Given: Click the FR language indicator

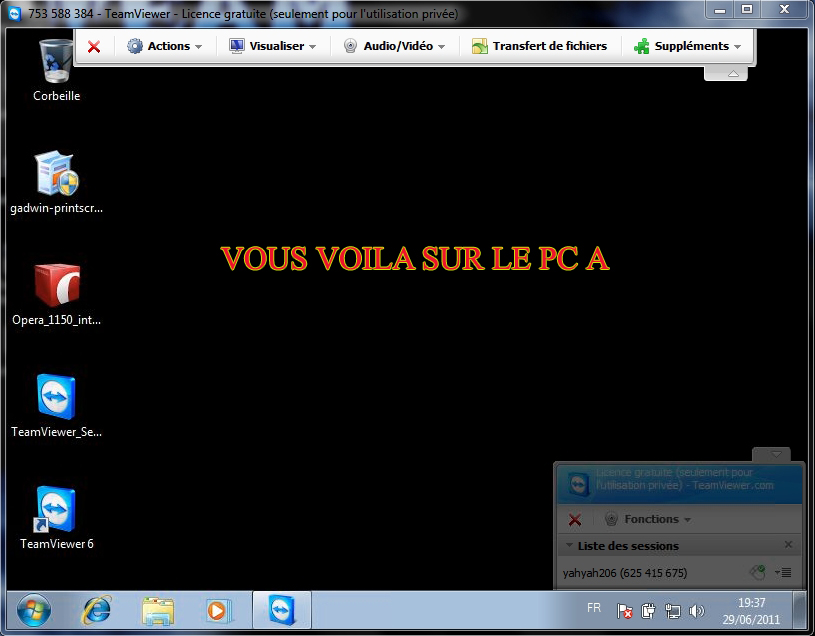Looking at the screenshot, I should pos(594,608).
